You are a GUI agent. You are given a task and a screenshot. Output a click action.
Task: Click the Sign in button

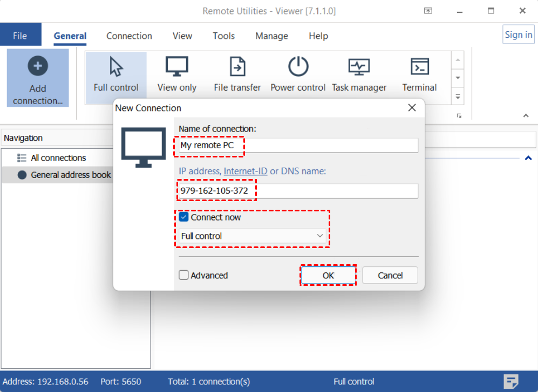[x=518, y=35]
